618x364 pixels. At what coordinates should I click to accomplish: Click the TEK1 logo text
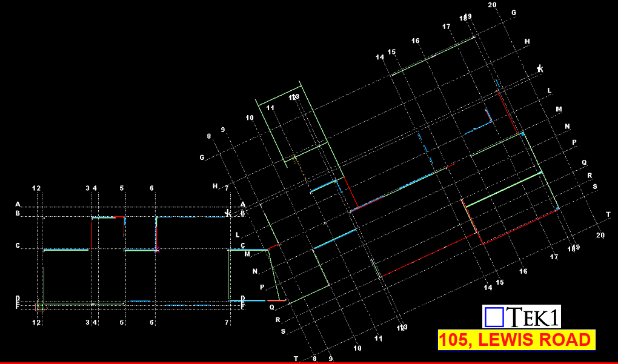point(533,317)
